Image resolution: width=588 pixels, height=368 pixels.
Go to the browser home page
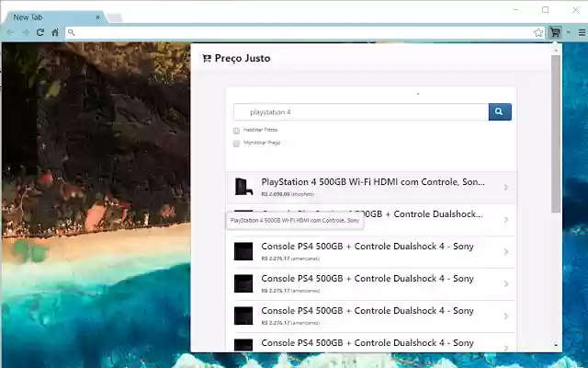[55, 32]
